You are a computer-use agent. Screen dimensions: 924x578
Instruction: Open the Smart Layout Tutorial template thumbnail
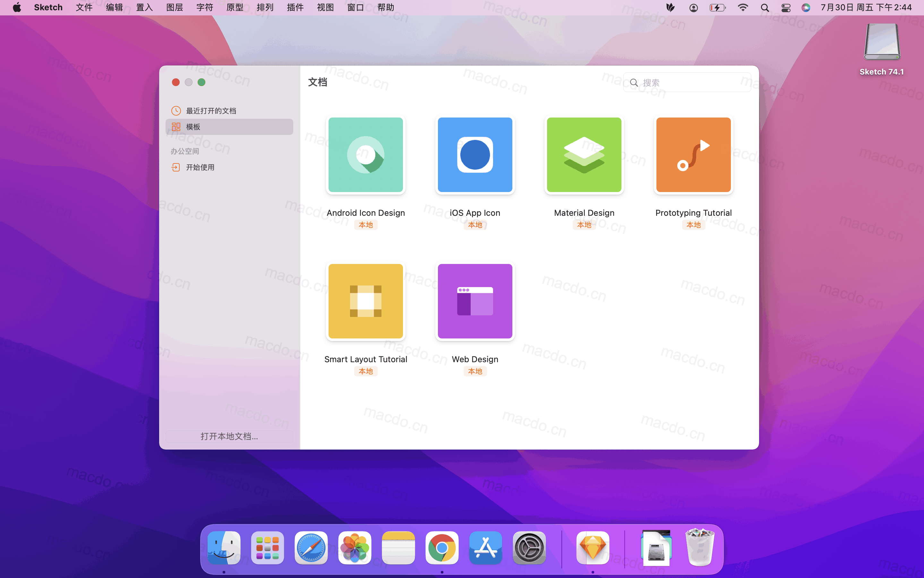pyautogui.click(x=365, y=301)
